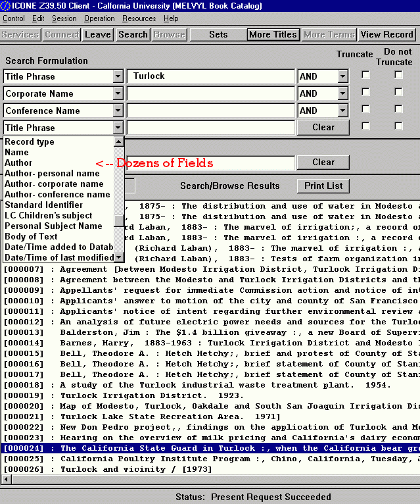420x504 pixels.
Task: Click the Sets toolbar button
Action: [218, 34]
